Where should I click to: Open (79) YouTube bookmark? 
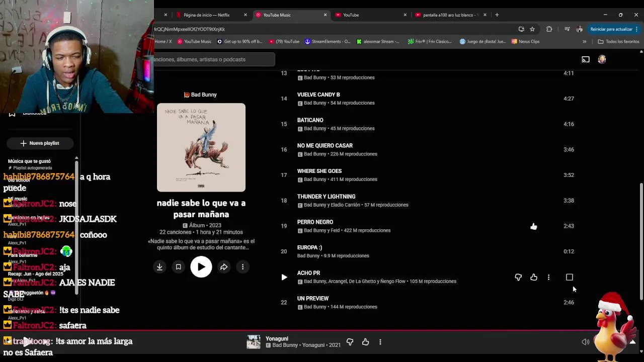point(284,42)
